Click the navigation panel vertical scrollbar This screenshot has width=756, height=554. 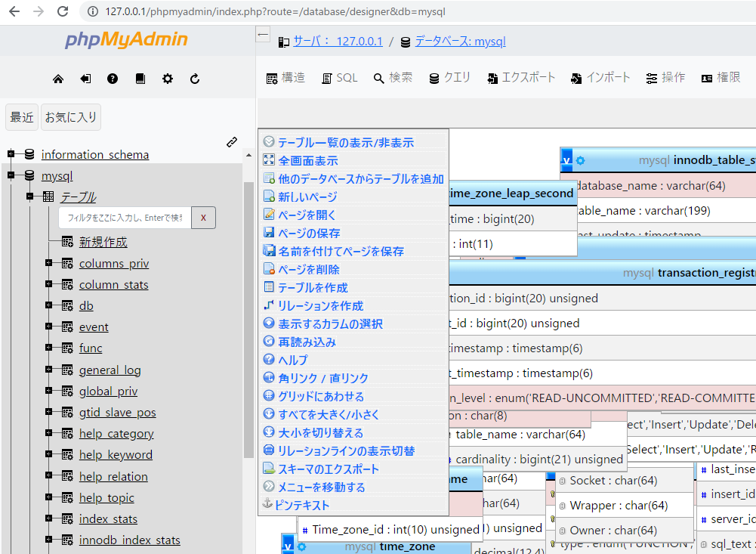(248, 320)
